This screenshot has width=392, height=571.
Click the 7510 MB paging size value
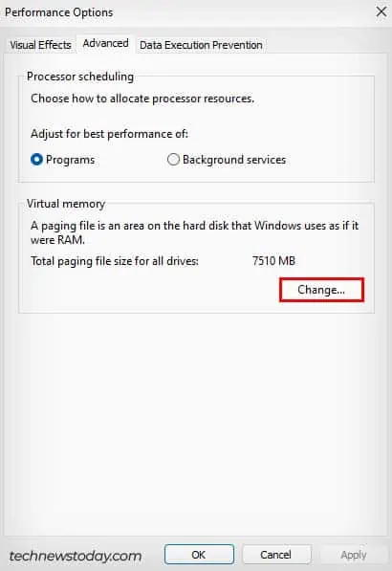tap(273, 261)
